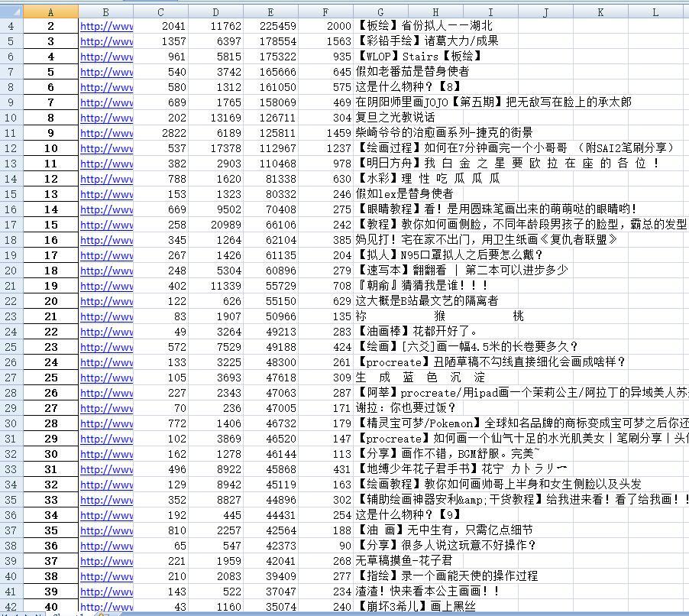Click the title 【油画棒】花都开好了。

[417, 331]
